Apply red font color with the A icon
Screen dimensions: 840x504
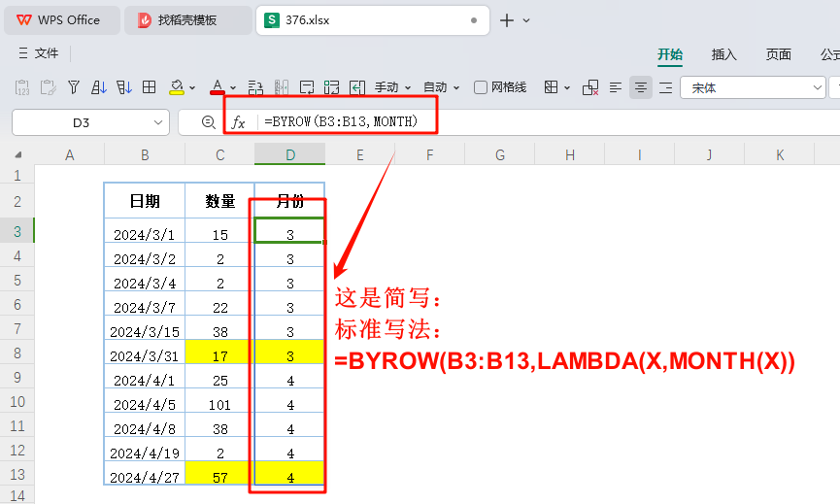pyautogui.click(x=217, y=86)
